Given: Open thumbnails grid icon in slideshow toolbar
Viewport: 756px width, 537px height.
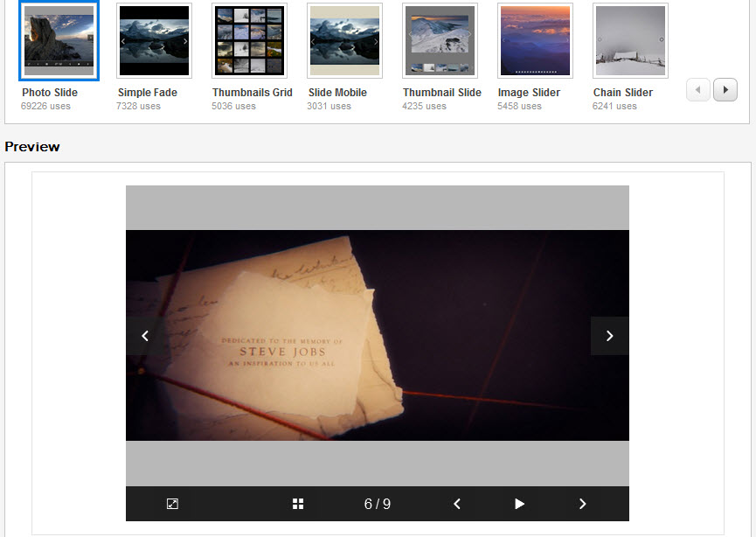Looking at the screenshot, I should pos(298,504).
